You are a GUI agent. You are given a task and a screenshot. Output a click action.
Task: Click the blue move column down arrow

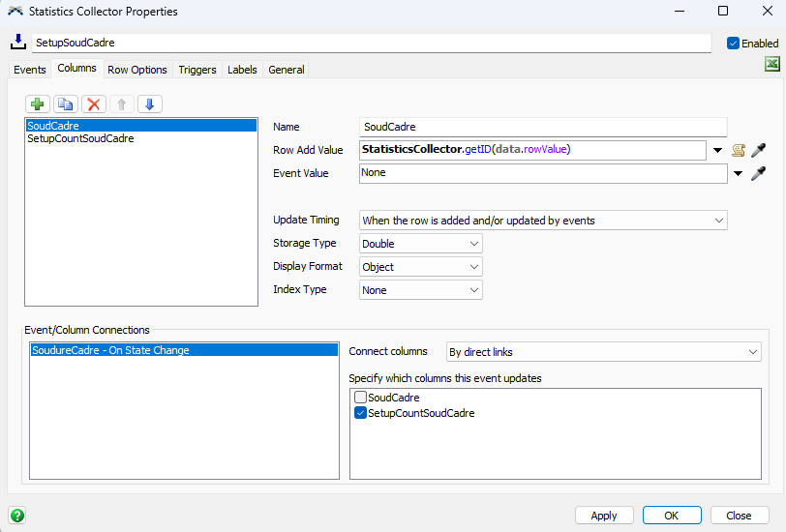(x=150, y=104)
